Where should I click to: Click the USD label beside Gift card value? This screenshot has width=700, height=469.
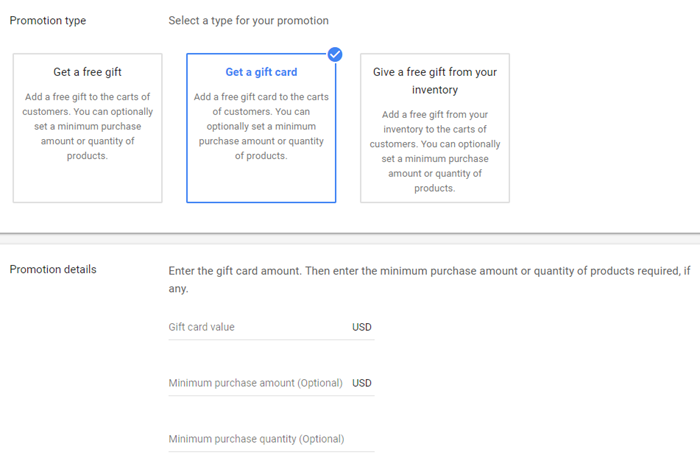coord(362,327)
